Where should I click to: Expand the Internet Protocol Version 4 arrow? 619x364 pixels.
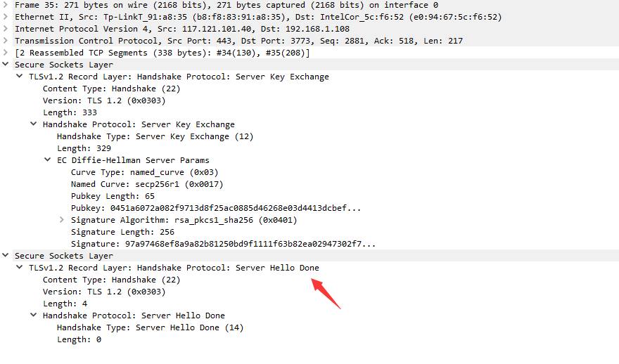coord(6,29)
